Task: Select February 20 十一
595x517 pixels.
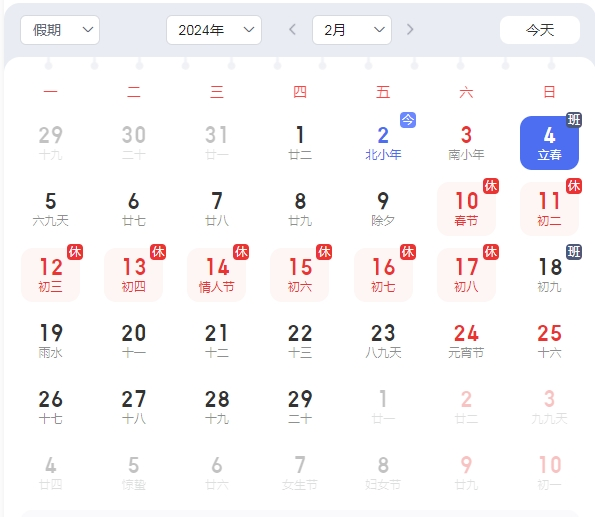Action: click(x=134, y=341)
